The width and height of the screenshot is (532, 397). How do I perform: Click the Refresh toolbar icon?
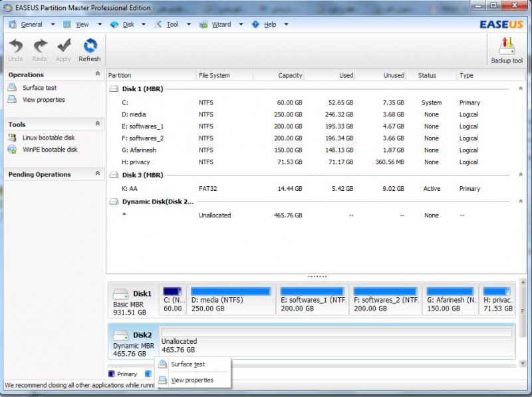tap(90, 46)
